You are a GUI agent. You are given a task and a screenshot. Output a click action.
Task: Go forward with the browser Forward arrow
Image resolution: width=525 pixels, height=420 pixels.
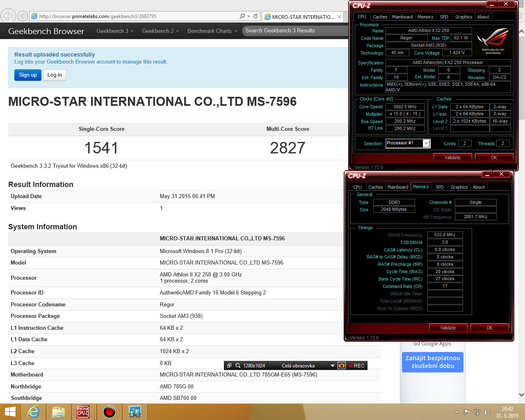click(23, 16)
